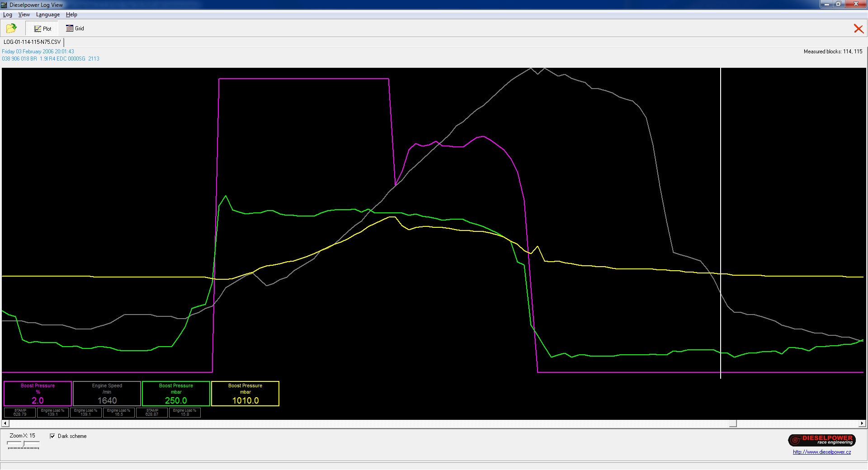Viewport: 868px width, 470px height.
Task: Open the Language menu
Action: click(48, 14)
